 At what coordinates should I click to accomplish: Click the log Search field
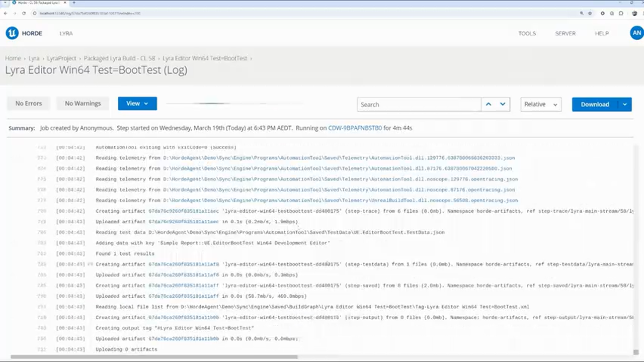(419, 105)
